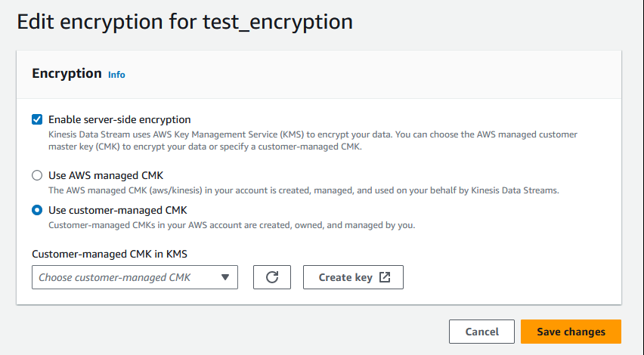The width and height of the screenshot is (644, 355).
Task: Click the customer-managed CMKs description sentence
Action: 231,225
